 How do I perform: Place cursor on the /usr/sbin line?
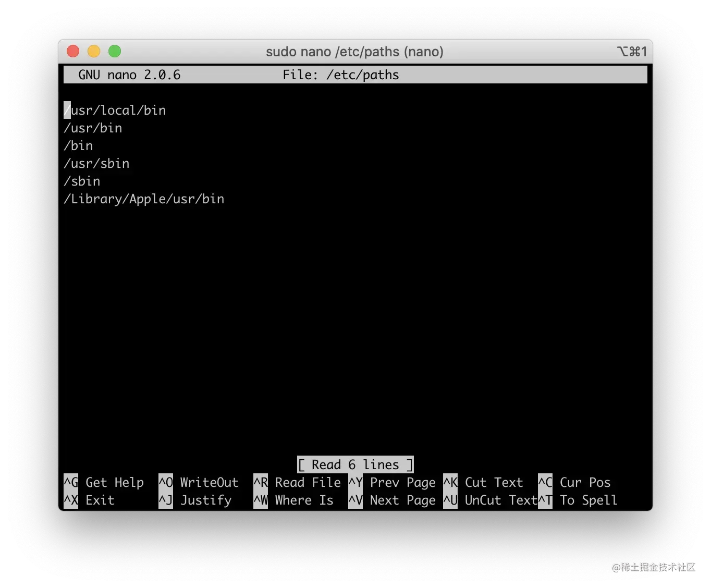click(96, 164)
